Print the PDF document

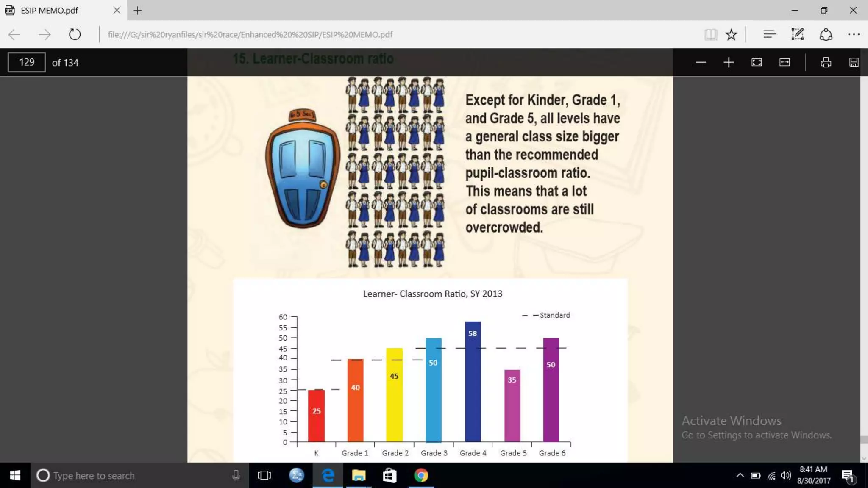pos(826,63)
